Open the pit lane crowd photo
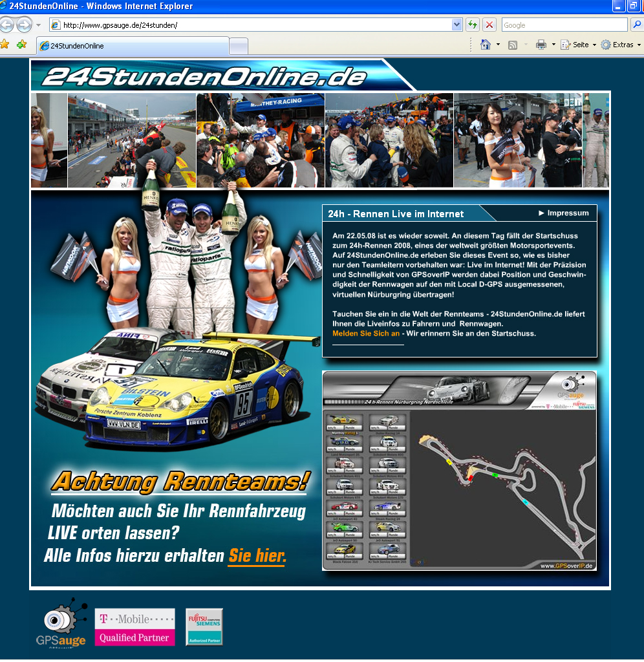Image resolution: width=644 pixels, height=662 pixels. 132,140
